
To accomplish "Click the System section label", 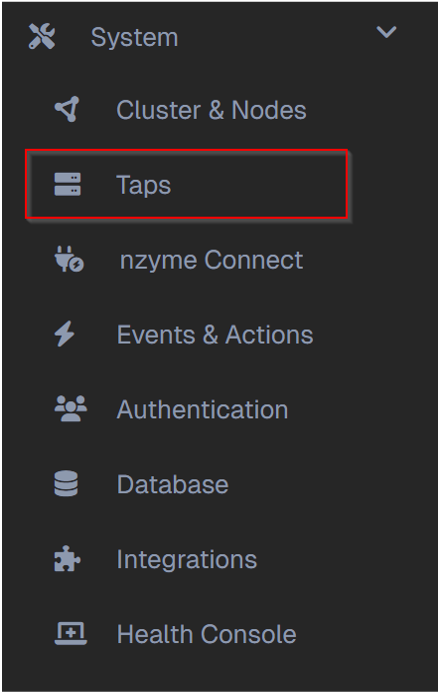I will (x=135, y=38).
